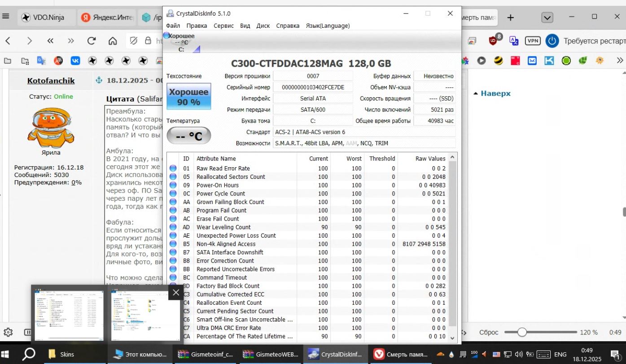Open the Файл menu in CrystalDiskInfo

(173, 26)
